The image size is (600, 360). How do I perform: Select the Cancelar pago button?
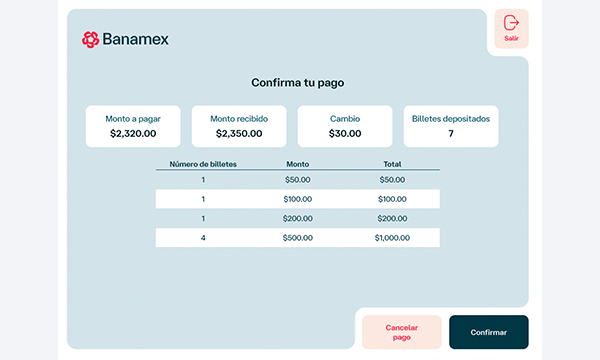(x=402, y=332)
